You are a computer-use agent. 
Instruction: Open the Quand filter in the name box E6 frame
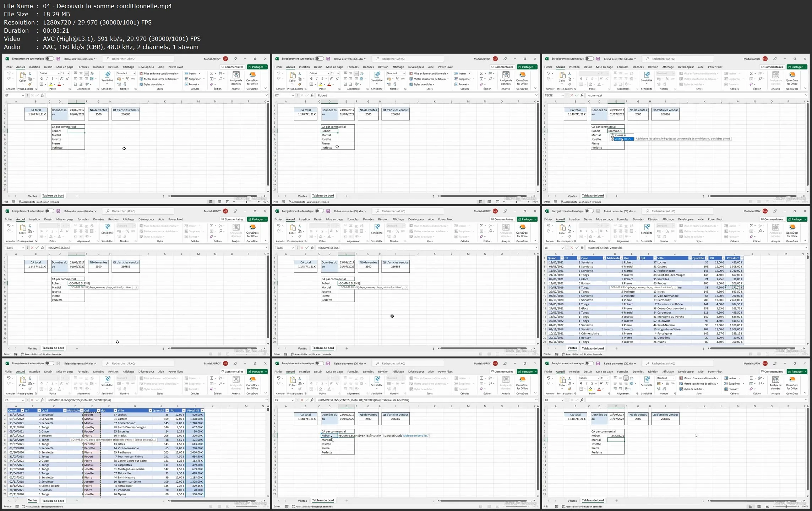[22, 411]
